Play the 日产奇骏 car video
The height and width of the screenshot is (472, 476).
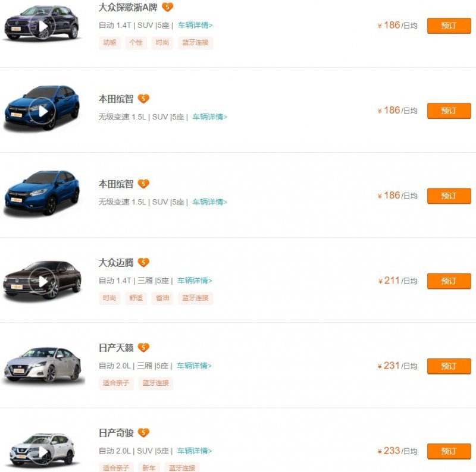[43, 453]
